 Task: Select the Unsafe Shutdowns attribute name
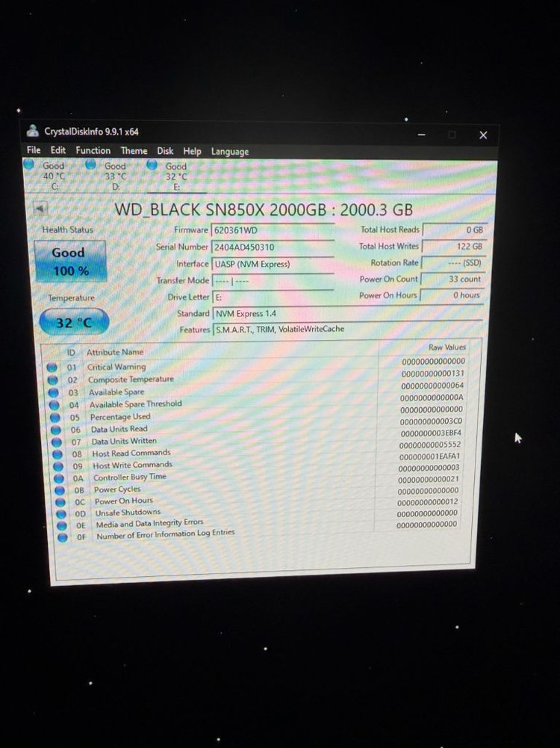pos(128,513)
